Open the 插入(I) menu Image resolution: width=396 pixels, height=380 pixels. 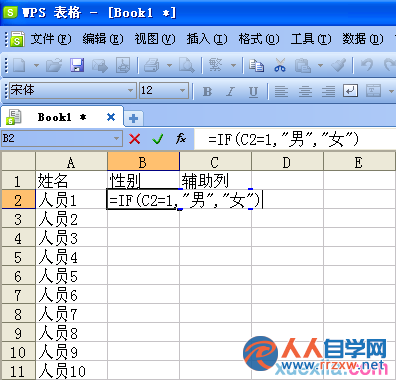coord(207,39)
